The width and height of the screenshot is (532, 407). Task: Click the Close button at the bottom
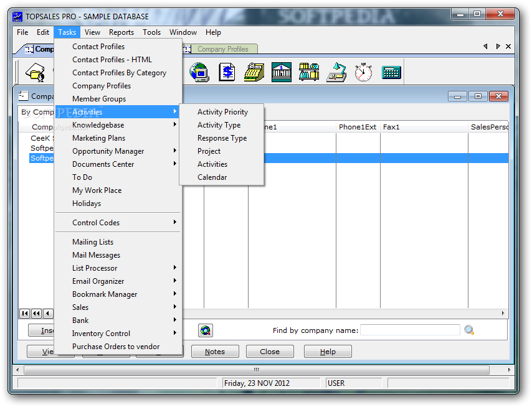click(x=270, y=352)
